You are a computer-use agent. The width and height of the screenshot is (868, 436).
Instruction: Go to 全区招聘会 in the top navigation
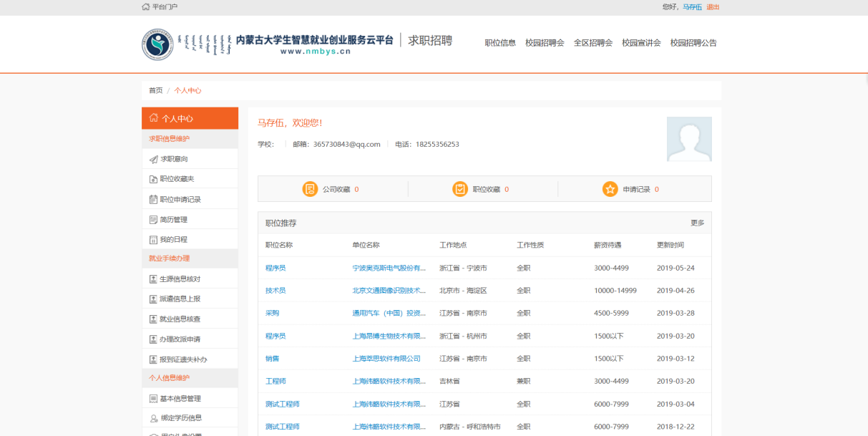(593, 43)
